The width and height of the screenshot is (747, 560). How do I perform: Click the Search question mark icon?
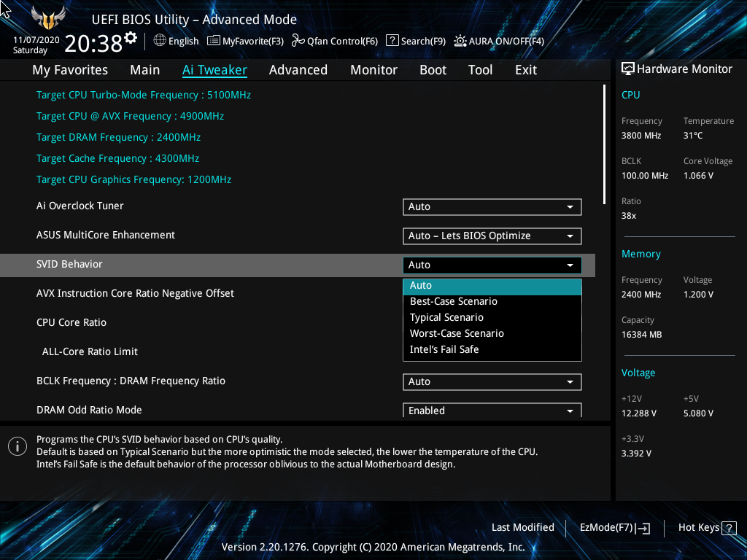coord(392,41)
